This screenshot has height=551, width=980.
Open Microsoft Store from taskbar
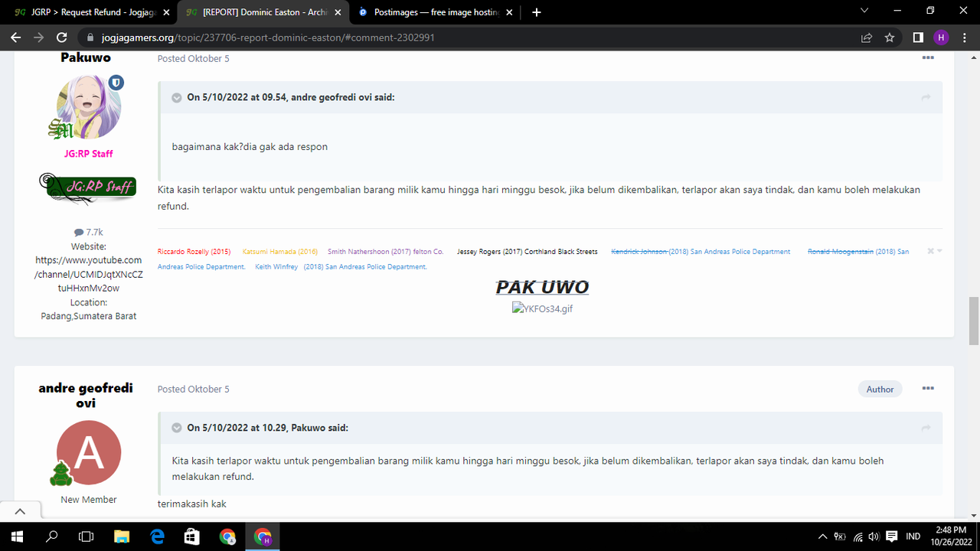pyautogui.click(x=192, y=536)
